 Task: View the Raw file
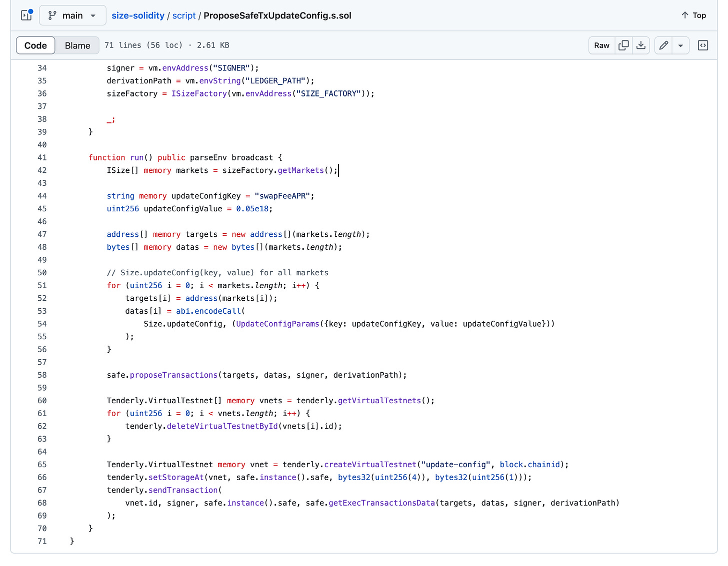coord(601,45)
